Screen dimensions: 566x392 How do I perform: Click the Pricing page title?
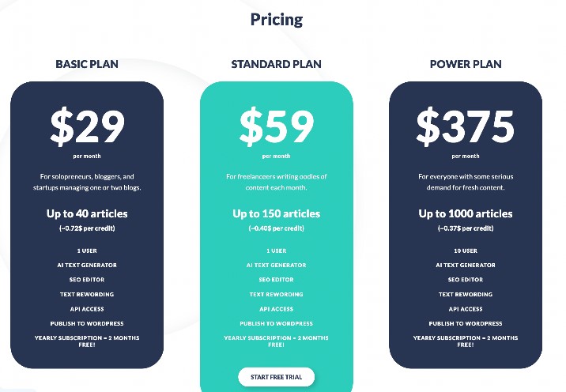[x=277, y=20]
